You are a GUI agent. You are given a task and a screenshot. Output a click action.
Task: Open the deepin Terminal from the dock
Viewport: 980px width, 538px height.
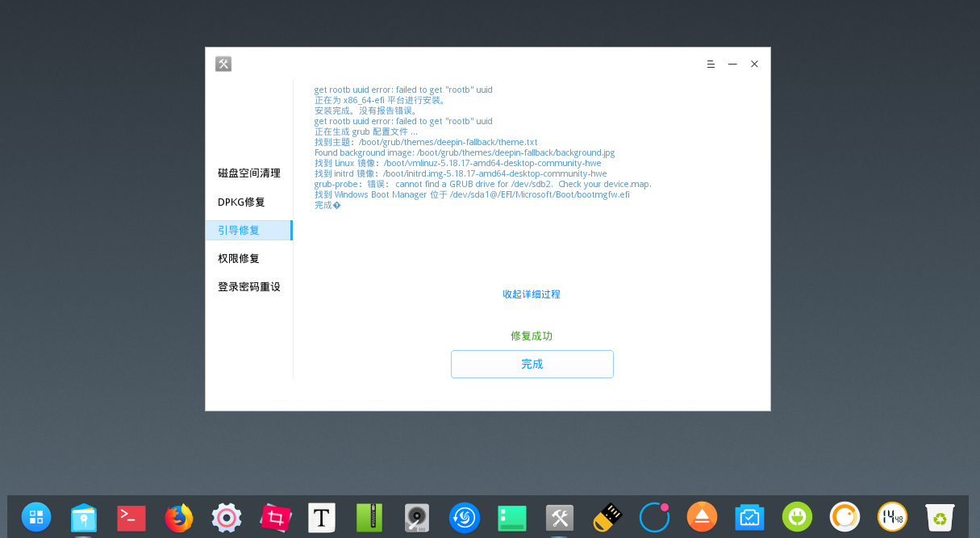click(x=131, y=517)
